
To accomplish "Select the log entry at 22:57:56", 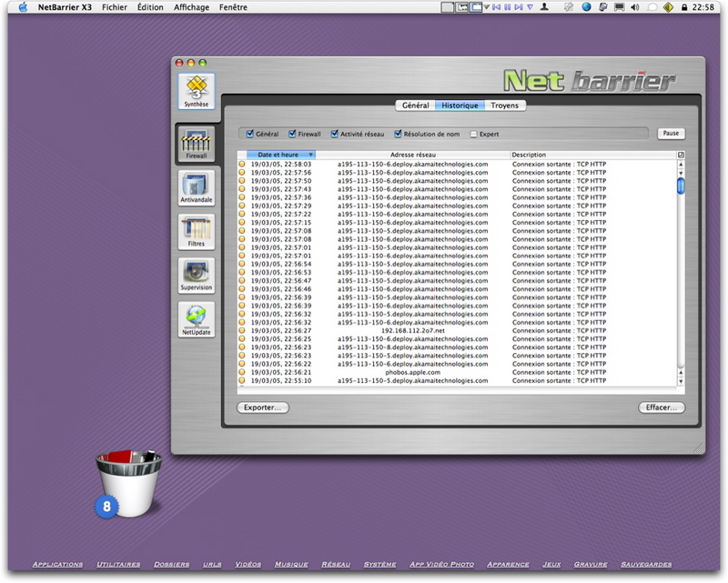I will (458, 172).
